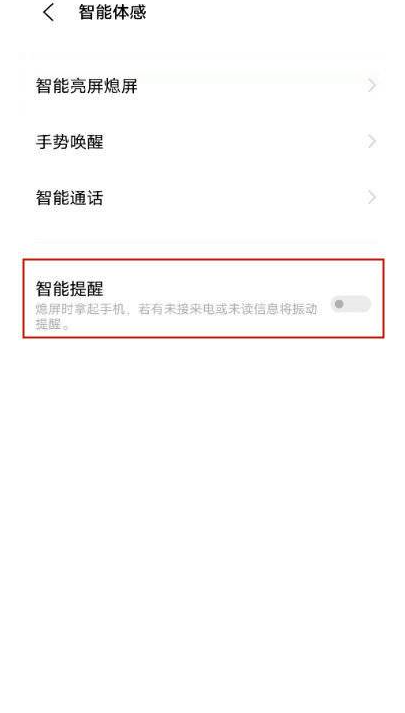
Task: Click the red-outlined 智能提醒 box border area
Action: [x=203, y=260]
